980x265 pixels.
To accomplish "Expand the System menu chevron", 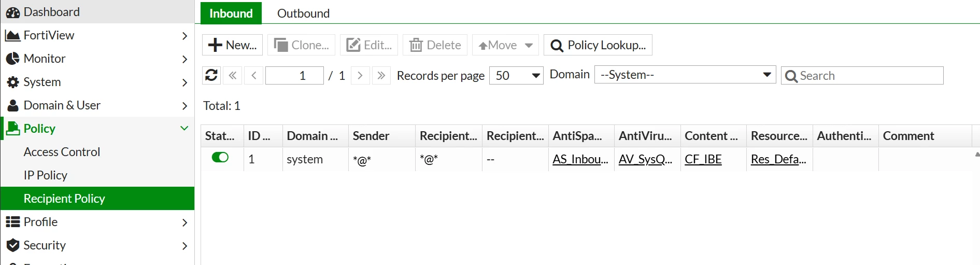I will click(184, 82).
